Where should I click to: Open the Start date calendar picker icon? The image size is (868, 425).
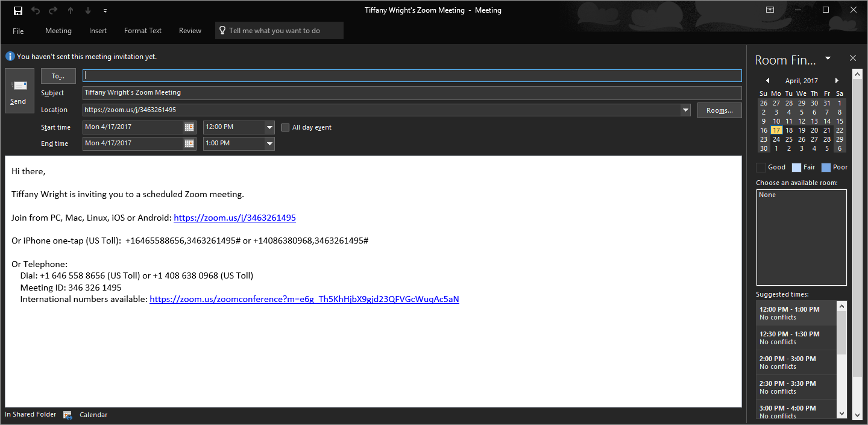(189, 127)
